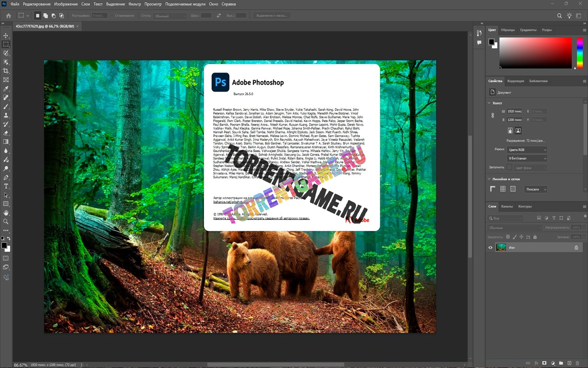Select the Gradient tool

[6, 142]
